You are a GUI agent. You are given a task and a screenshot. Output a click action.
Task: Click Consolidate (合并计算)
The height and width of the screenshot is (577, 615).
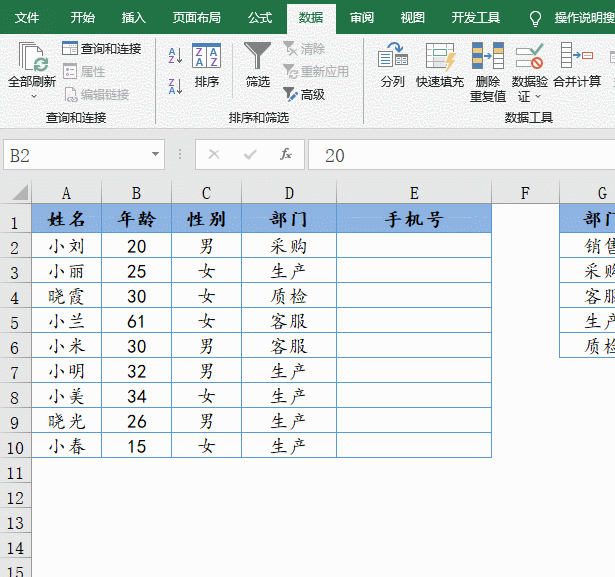[577, 65]
